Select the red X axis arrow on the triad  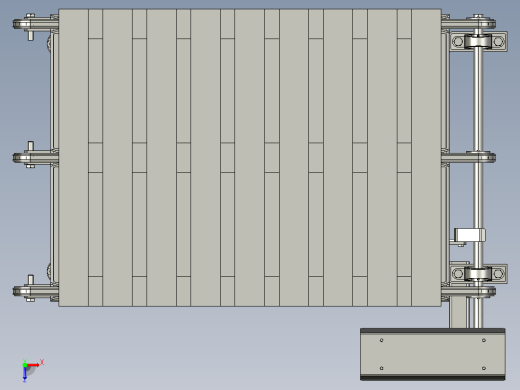pos(34,365)
